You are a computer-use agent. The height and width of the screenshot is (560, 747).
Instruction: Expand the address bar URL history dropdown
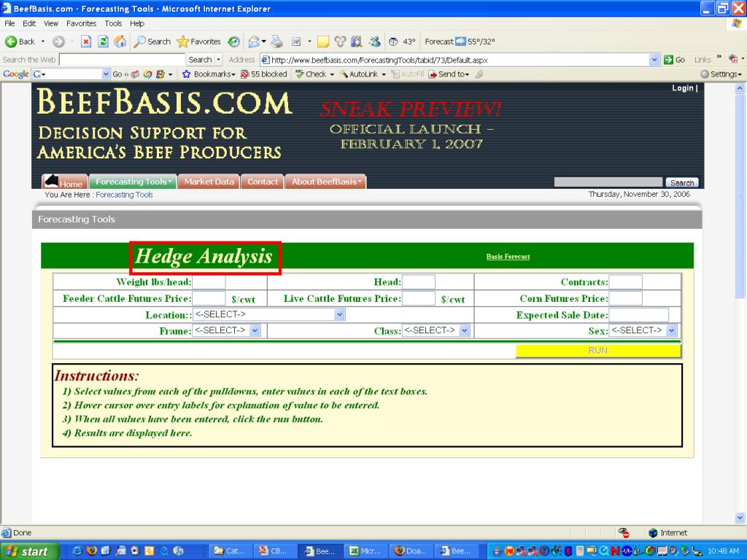click(654, 60)
